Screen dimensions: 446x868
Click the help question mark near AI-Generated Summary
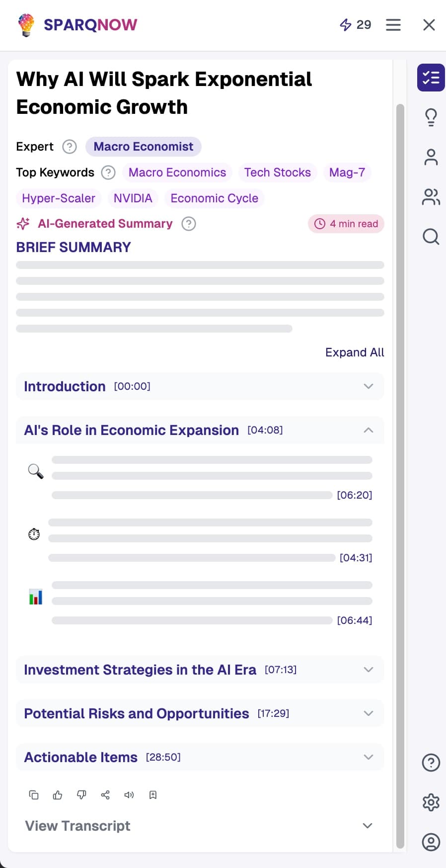click(x=189, y=224)
